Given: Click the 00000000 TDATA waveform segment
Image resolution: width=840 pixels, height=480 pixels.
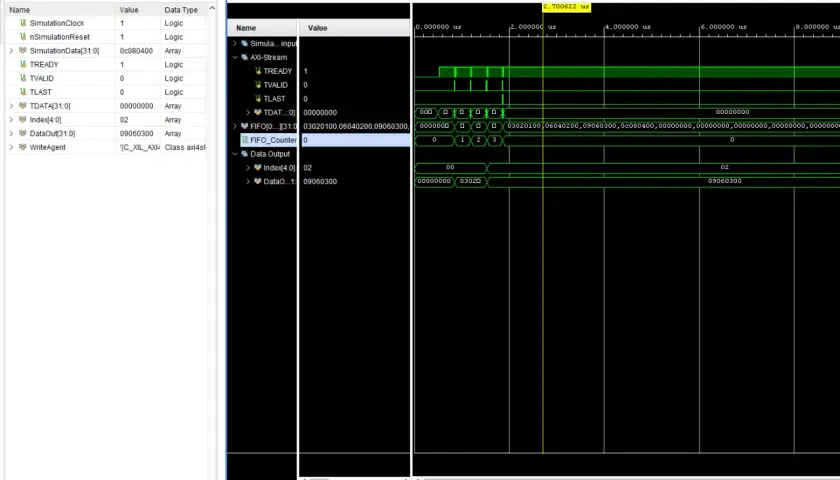Looking at the screenshot, I should click(x=732, y=112).
